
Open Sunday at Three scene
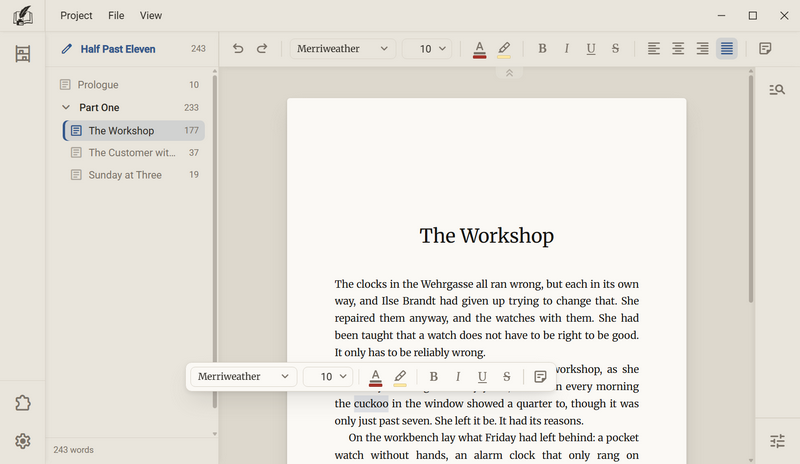pyautogui.click(x=134, y=175)
